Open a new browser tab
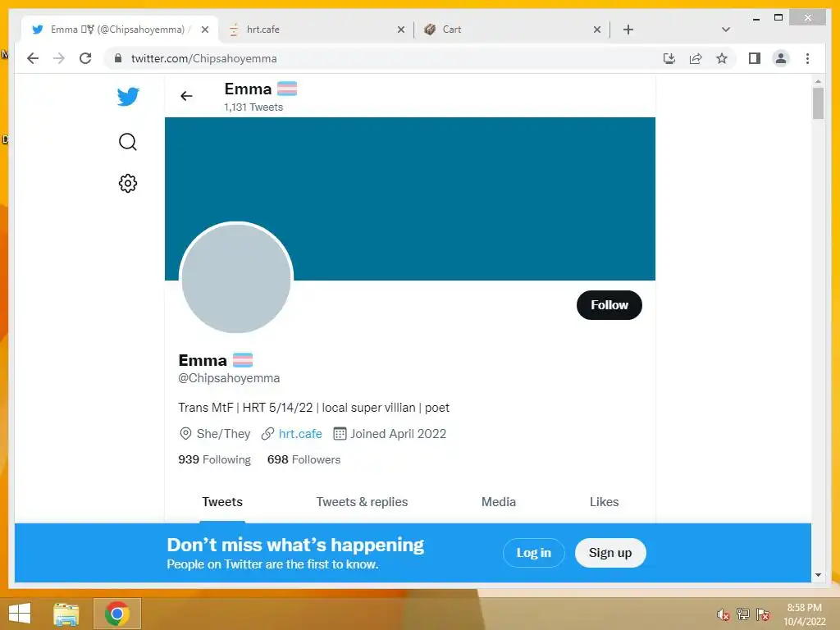840x630 pixels. 628,30
